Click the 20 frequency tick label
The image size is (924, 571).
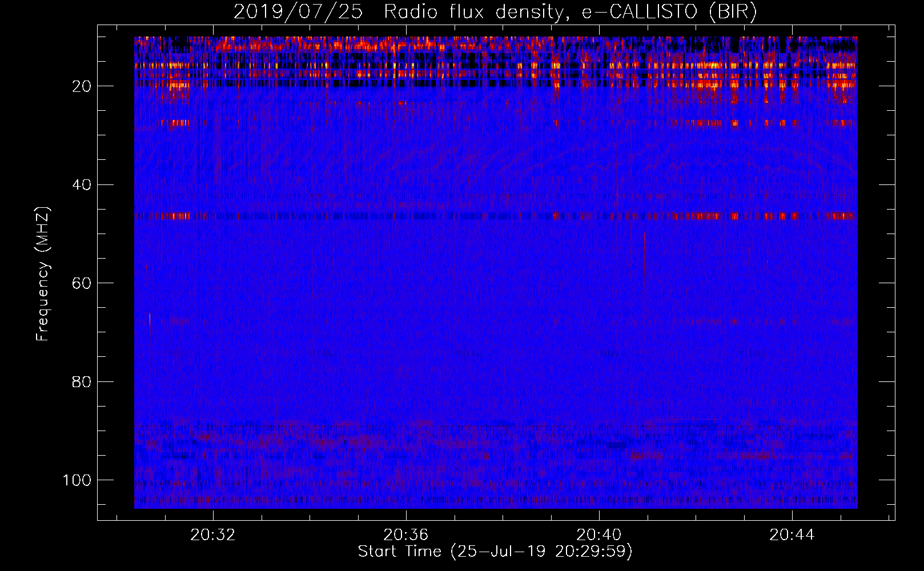point(82,86)
